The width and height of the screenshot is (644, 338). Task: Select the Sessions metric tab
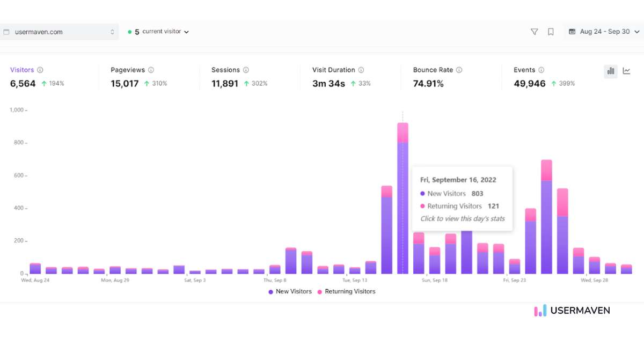(225, 70)
